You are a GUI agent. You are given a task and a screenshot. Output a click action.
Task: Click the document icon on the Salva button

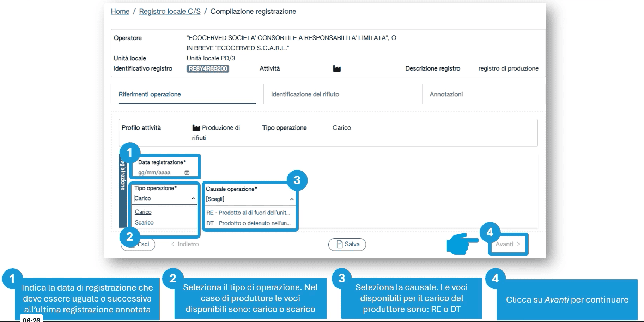[x=340, y=244]
